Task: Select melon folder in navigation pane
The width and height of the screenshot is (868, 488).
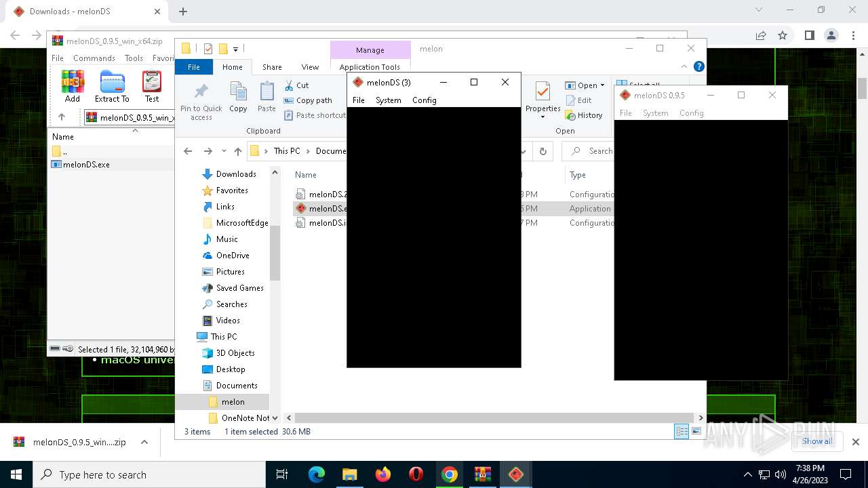Action: tap(233, 402)
